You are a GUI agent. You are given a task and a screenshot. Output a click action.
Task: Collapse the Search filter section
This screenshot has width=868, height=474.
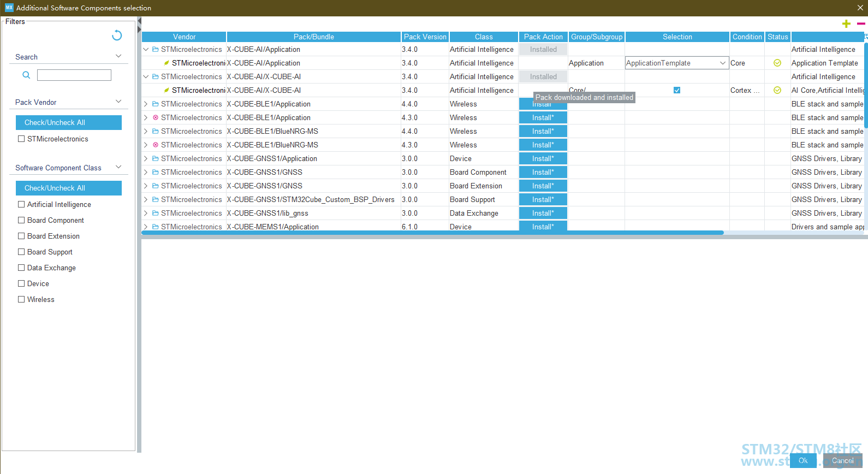[118, 56]
